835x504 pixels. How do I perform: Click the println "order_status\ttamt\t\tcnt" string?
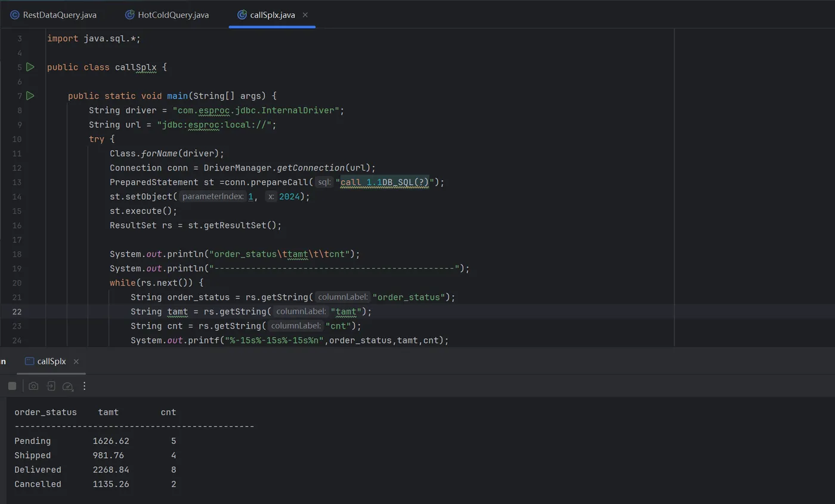279,254
